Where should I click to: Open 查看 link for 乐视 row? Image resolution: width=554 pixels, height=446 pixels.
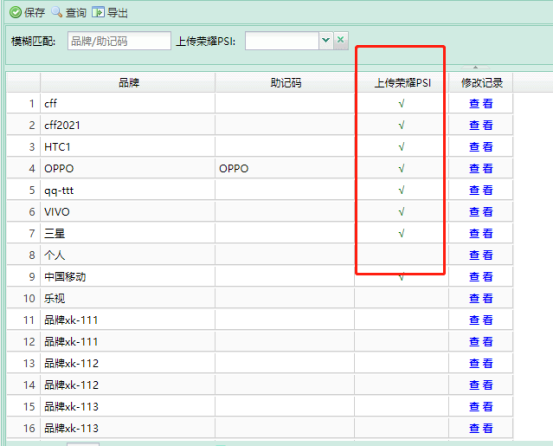(x=481, y=299)
